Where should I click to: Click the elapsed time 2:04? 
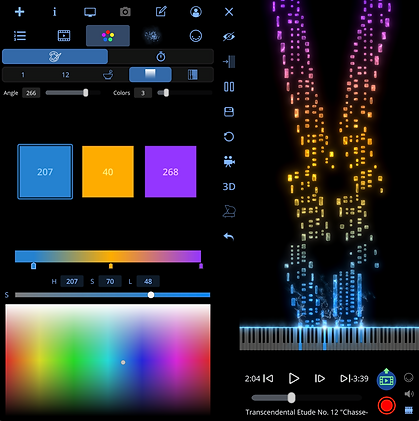coord(252,379)
